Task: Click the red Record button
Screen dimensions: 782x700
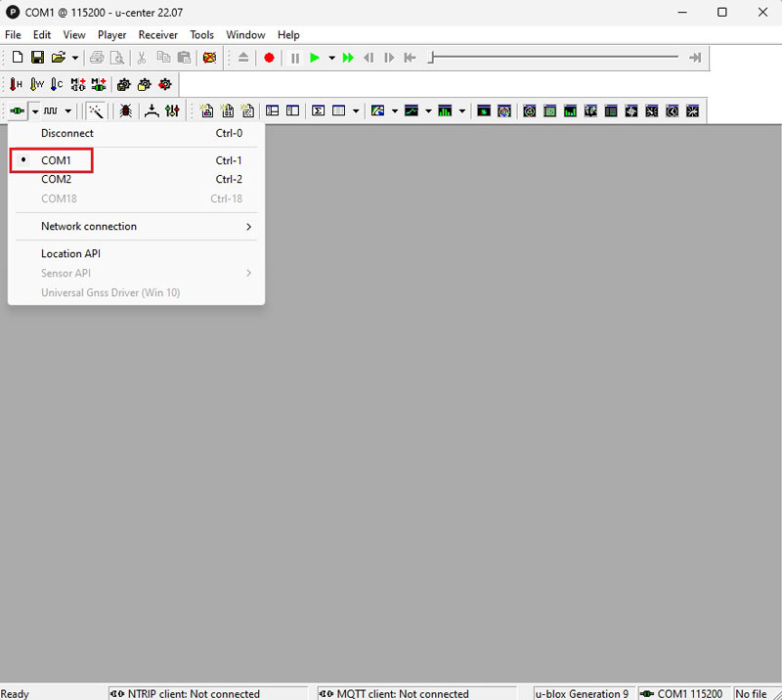Action: tap(269, 58)
